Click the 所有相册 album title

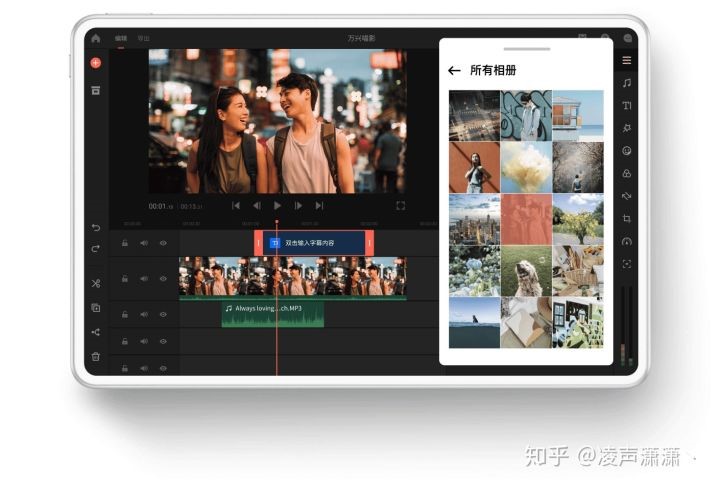[x=493, y=70]
